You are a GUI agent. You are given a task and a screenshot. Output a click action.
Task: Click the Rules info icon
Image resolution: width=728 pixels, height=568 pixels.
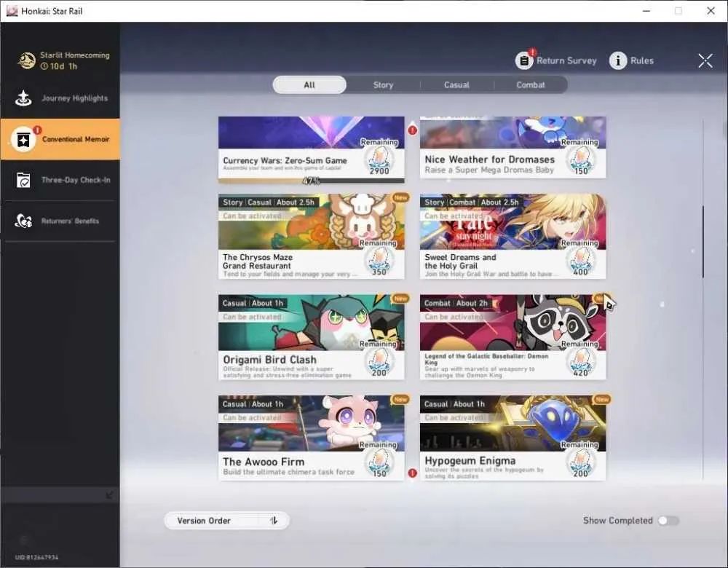tap(618, 60)
